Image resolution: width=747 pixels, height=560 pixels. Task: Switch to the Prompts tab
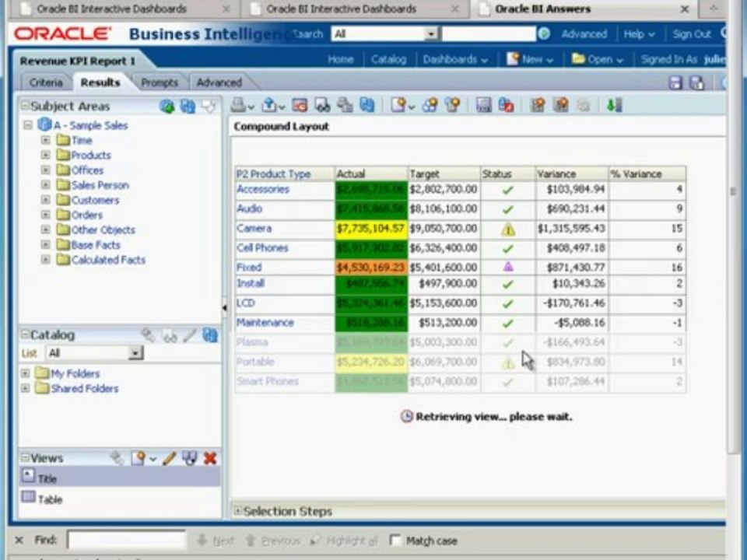[159, 82]
